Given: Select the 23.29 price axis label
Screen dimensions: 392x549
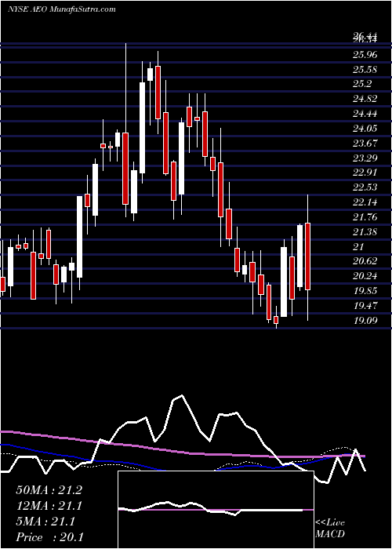Looking at the screenshot, I should click(365, 158).
